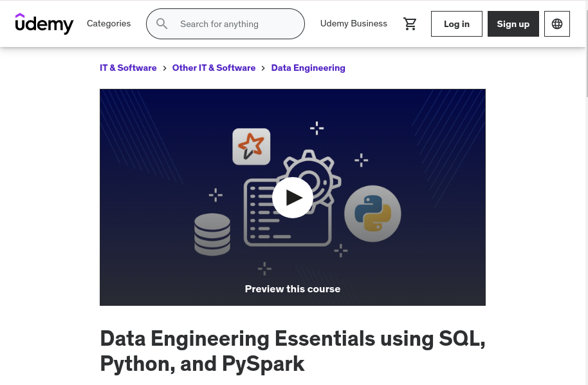Play the course preview video
This screenshot has height=385, width=588.
[x=293, y=198]
